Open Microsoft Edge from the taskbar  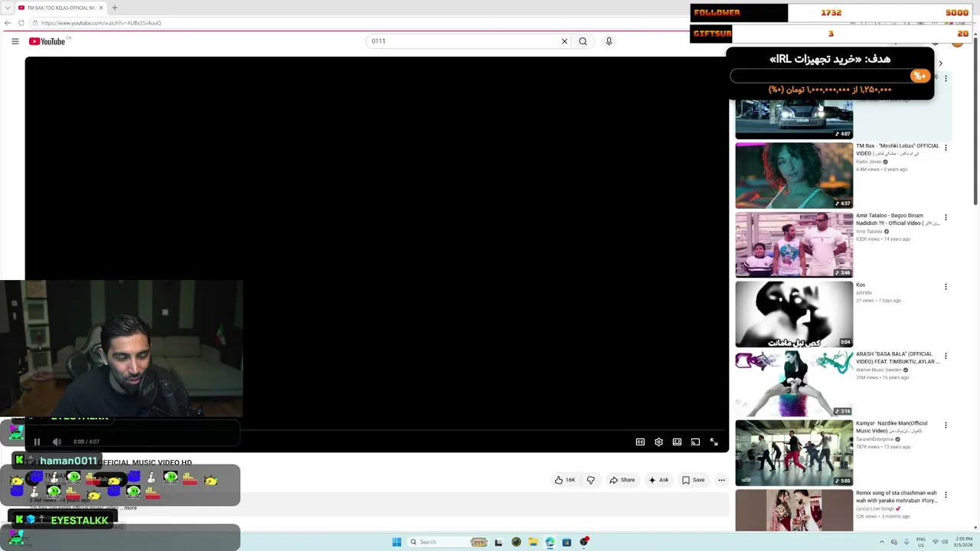click(550, 542)
